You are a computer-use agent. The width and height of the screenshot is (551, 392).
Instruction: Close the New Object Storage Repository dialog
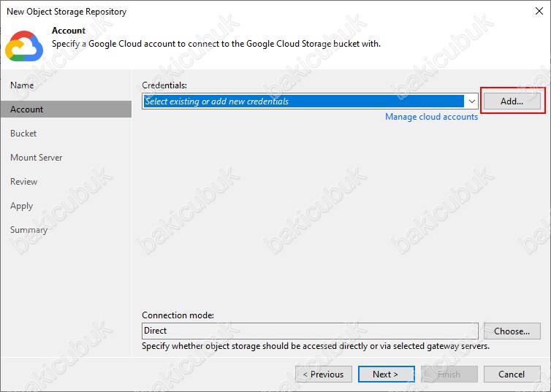click(539, 11)
